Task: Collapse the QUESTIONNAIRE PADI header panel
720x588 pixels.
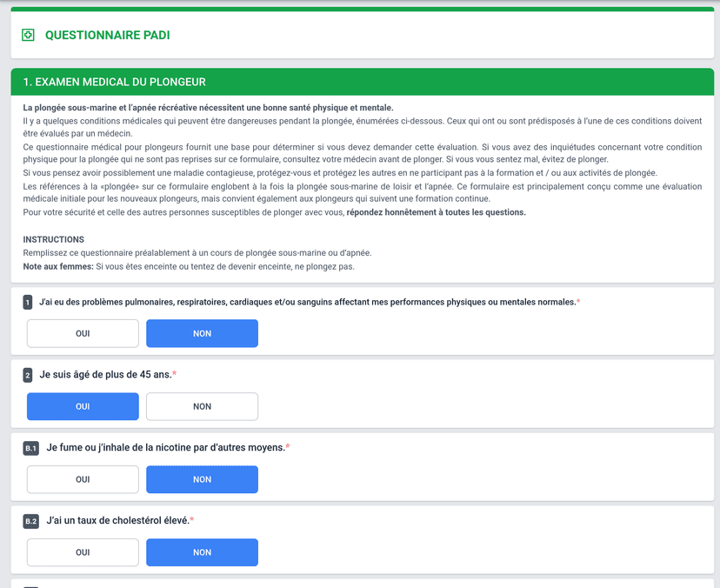Action: (360, 35)
